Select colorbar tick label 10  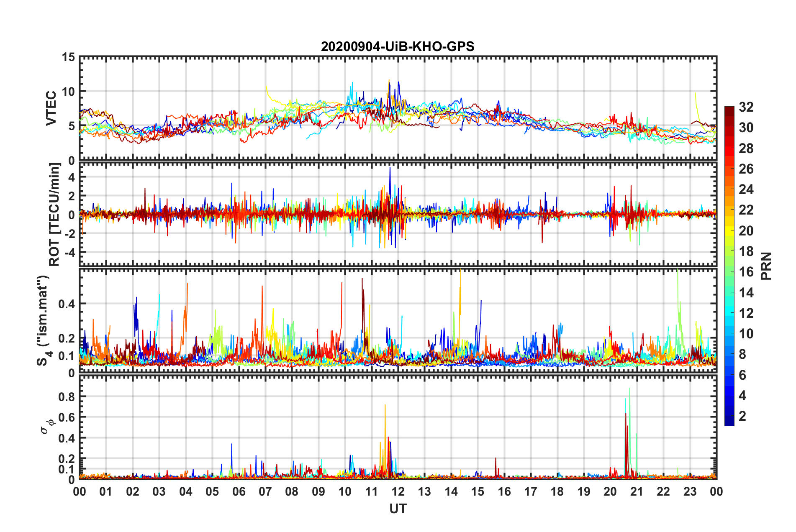746,334
